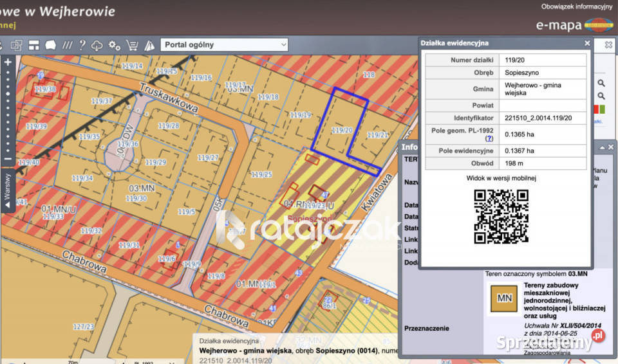Collapse the Info panel with arrow
This screenshot has width=618, height=364.
click(602, 147)
